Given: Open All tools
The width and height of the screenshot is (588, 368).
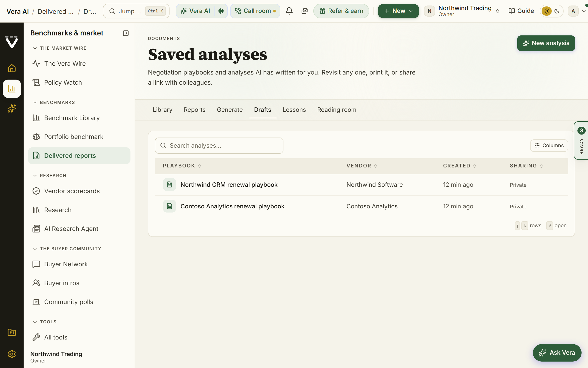Looking at the screenshot, I should tap(79, 337).
